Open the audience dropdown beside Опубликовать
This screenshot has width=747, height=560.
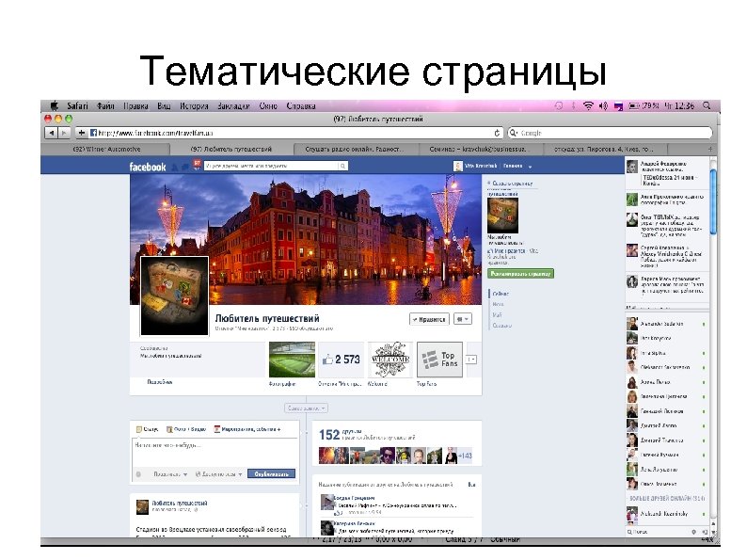(219, 474)
